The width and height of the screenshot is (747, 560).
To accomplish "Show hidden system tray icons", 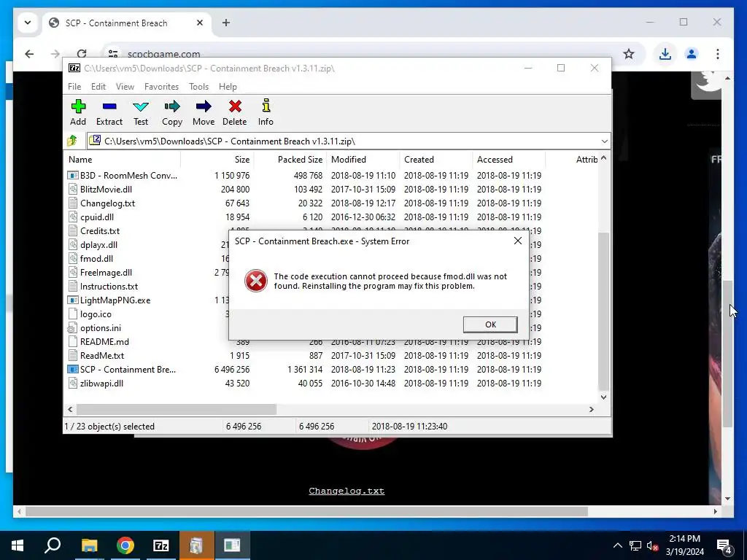I will [617, 545].
